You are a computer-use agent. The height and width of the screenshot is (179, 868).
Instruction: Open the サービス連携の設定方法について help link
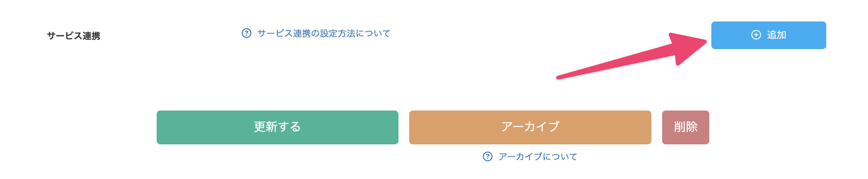[x=324, y=33]
